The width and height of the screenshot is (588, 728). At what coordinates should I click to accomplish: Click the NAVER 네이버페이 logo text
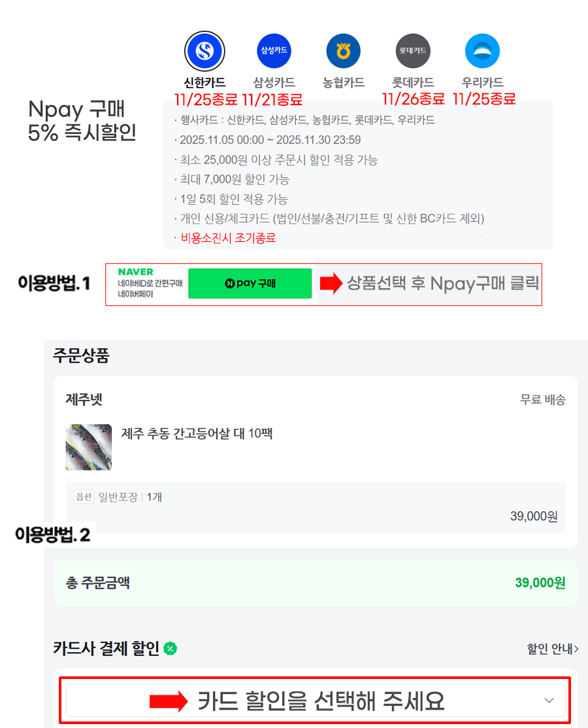[x=150, y=283]
